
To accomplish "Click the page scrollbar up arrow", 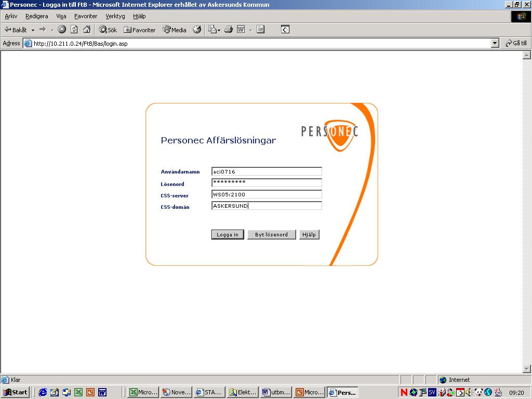I will pyautogui.click(x=527, y=55).
